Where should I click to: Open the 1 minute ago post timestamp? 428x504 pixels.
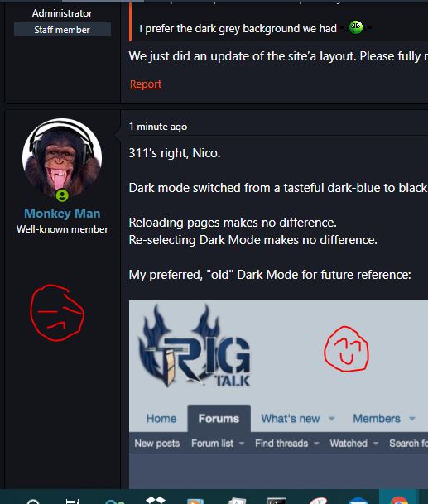click(158, 127)
